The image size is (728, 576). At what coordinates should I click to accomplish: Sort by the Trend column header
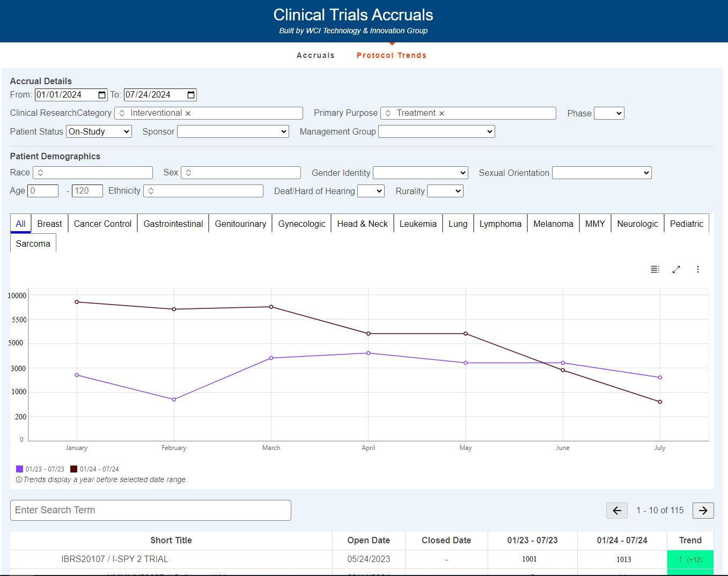coord(690,540)
